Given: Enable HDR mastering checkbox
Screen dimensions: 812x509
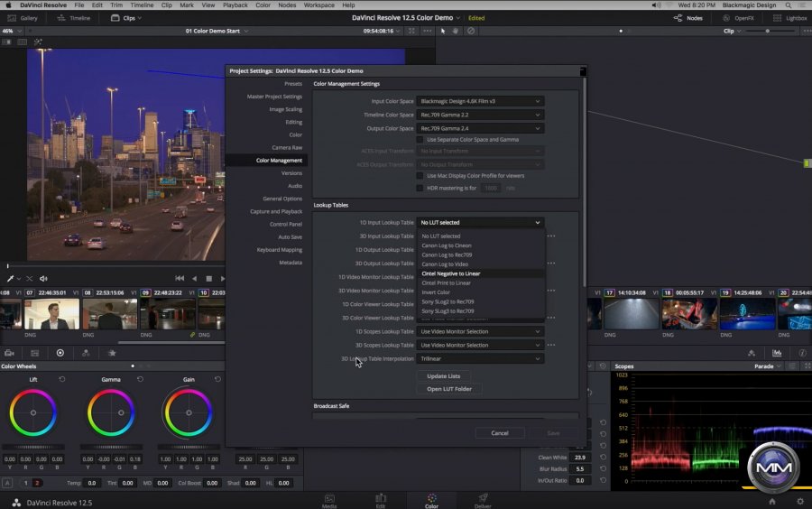Looking at the screenshot, I should pos(420,189).
